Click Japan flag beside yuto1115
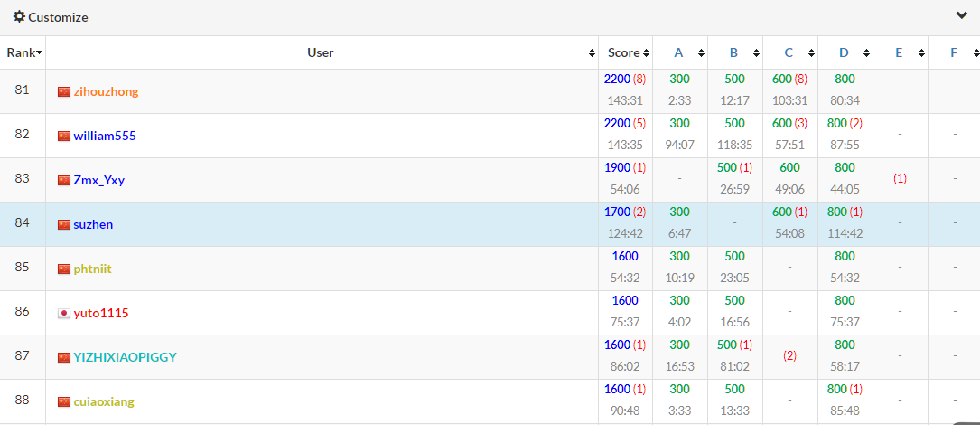Viewport: 980px width, 425px height. point(64,313)
